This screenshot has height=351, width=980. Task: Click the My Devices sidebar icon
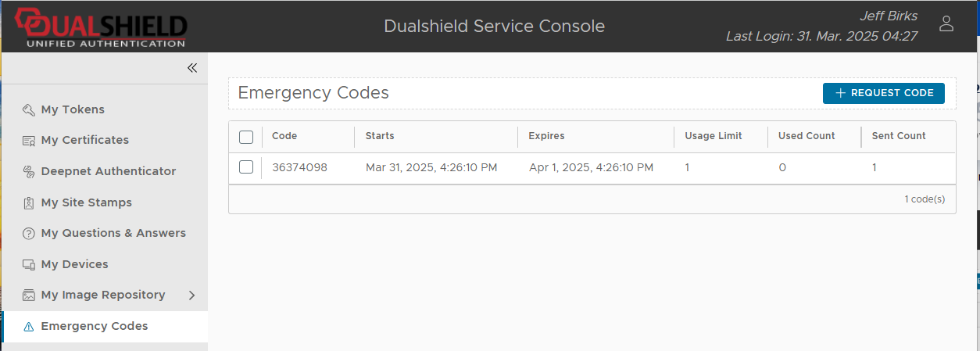(x=29, y=264)
